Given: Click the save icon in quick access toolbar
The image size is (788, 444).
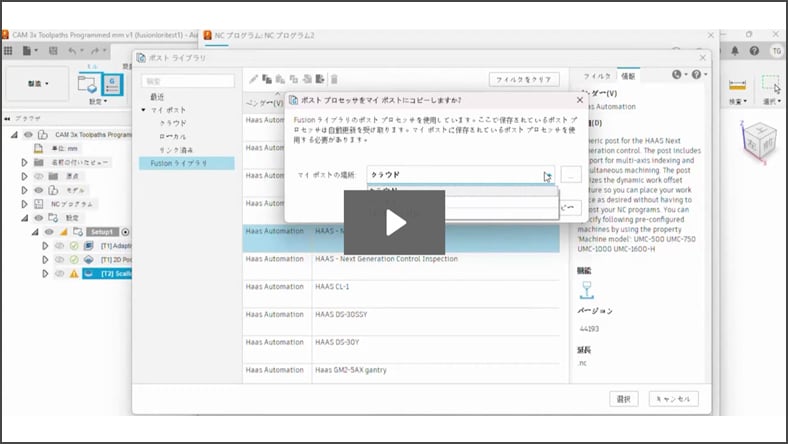Looking at the screenshot, I should [51, 51].
